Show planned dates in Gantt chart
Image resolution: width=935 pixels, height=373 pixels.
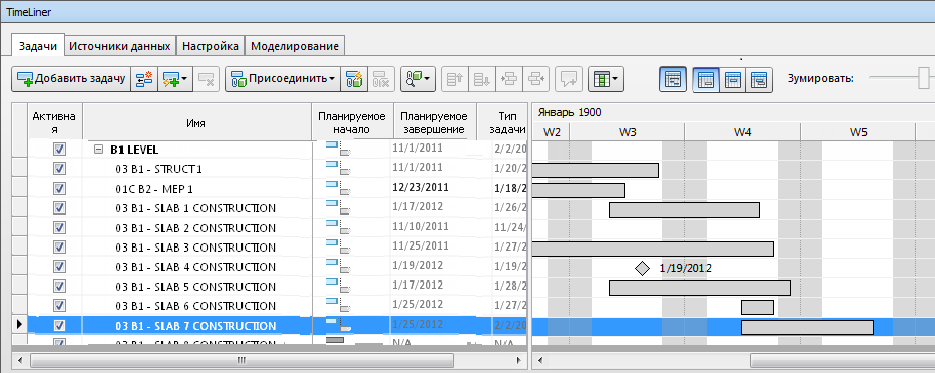coord(706,79)
